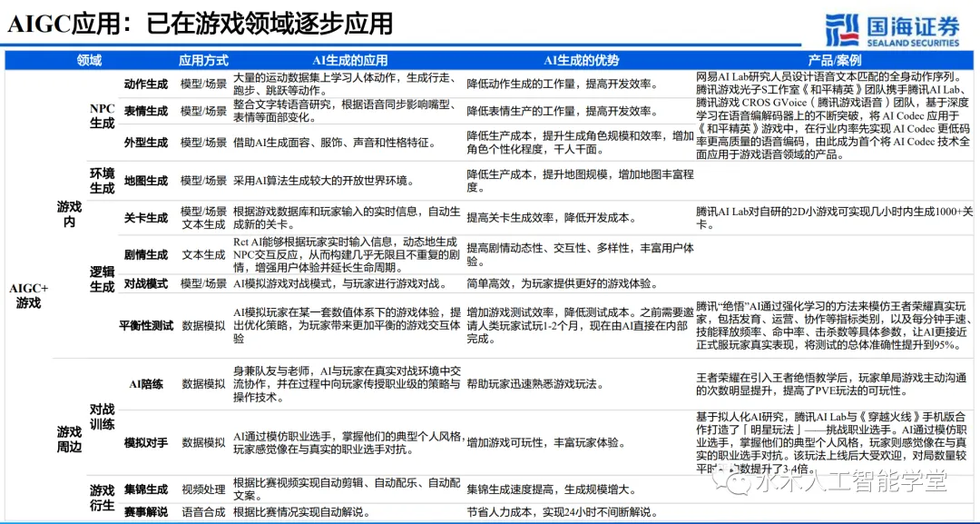Click the text "借助AI生成面容、服饰、声音和性格特征"
Image resolution: width=980 pixels, height=524 pixels.
[334, 143]
